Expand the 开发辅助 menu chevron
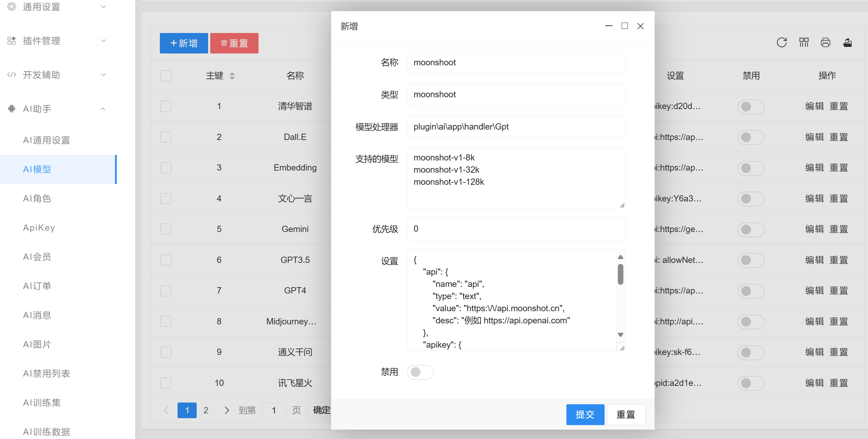This screenshot has width=868, height=439. 103,75
